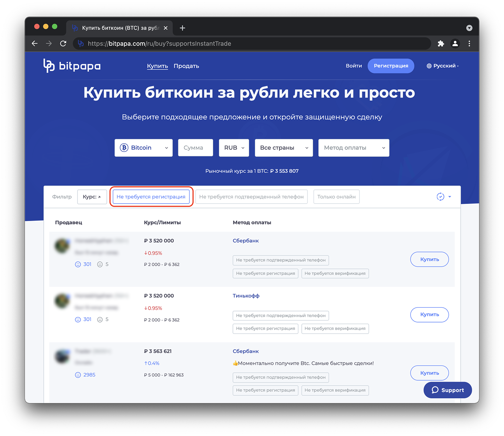Screen dimensions: 504x436
Task: Click Купить for the Тинькофф offer
Action: (429, 315)
